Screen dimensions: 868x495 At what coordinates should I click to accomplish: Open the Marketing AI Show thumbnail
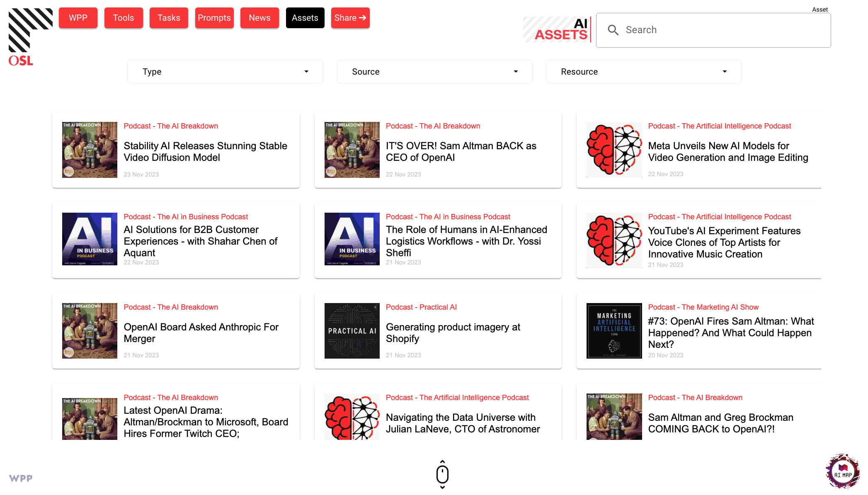(614, 331)
